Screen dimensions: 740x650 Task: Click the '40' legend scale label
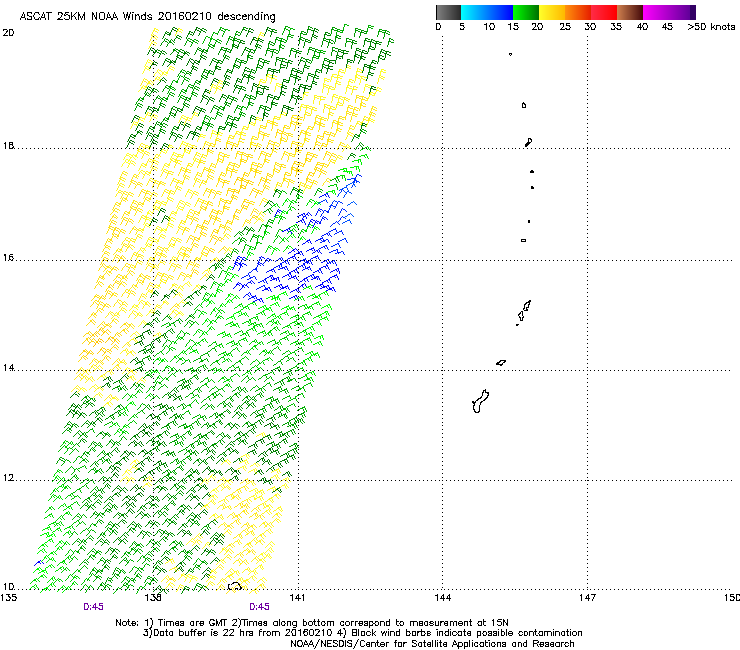(x=642, y=27)
